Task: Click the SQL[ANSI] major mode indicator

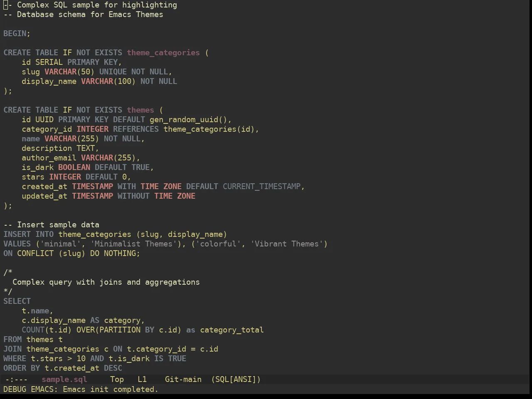Action: 236,379
